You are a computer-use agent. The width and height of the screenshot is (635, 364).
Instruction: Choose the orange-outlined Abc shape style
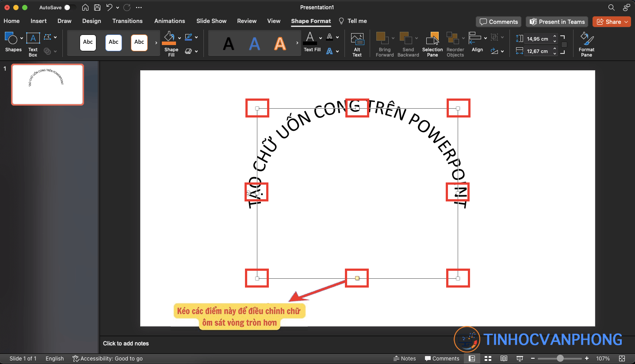[139, 42]
